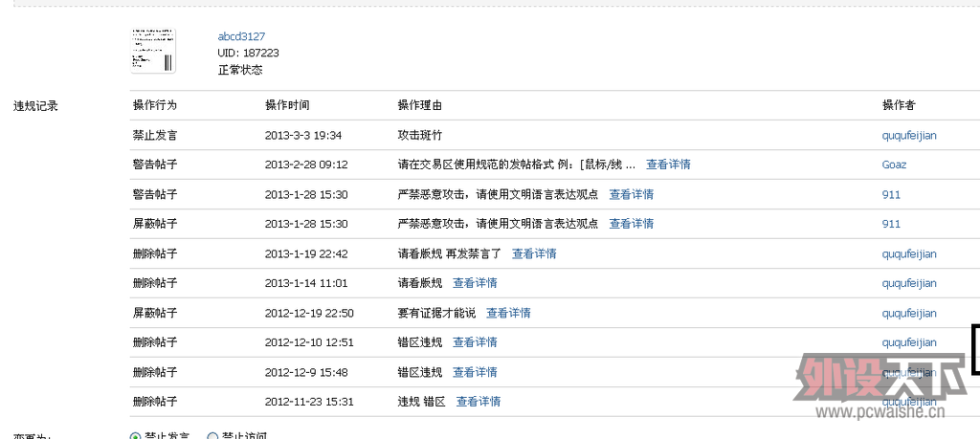980x439 pixels.
Task: Open operator ququfeijian on the 2013-1-19 row
Action: click(909, 254)
